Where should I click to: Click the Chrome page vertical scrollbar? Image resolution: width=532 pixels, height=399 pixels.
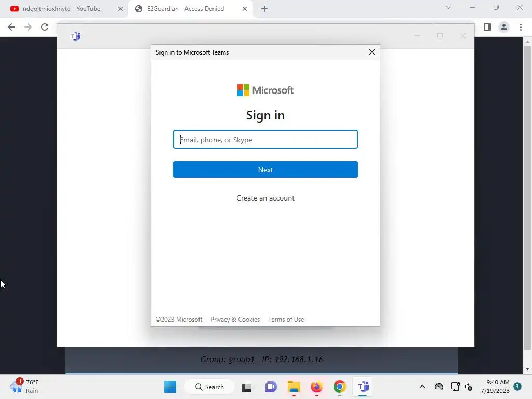point(527,197)
